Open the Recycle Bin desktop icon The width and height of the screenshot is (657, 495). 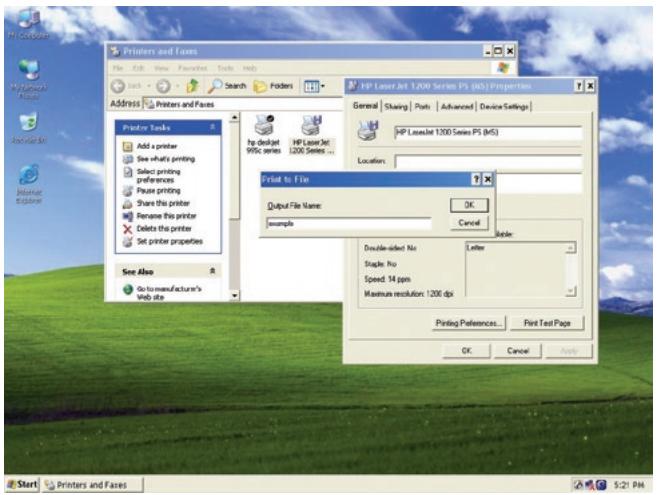point(28,128)
